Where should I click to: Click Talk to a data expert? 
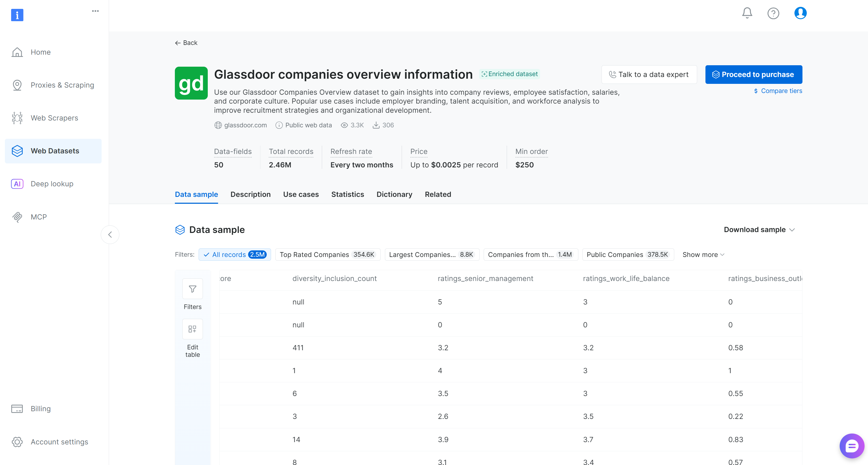tap(649, 74)
